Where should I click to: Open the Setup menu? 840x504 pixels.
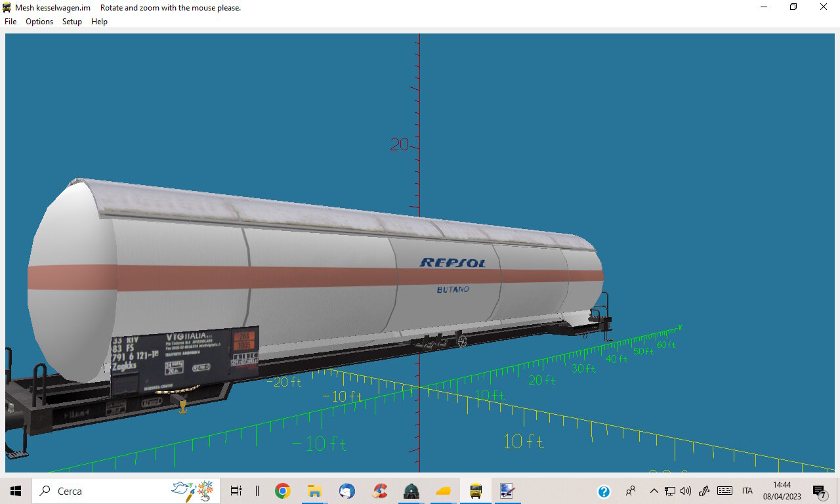pos(72,22)
